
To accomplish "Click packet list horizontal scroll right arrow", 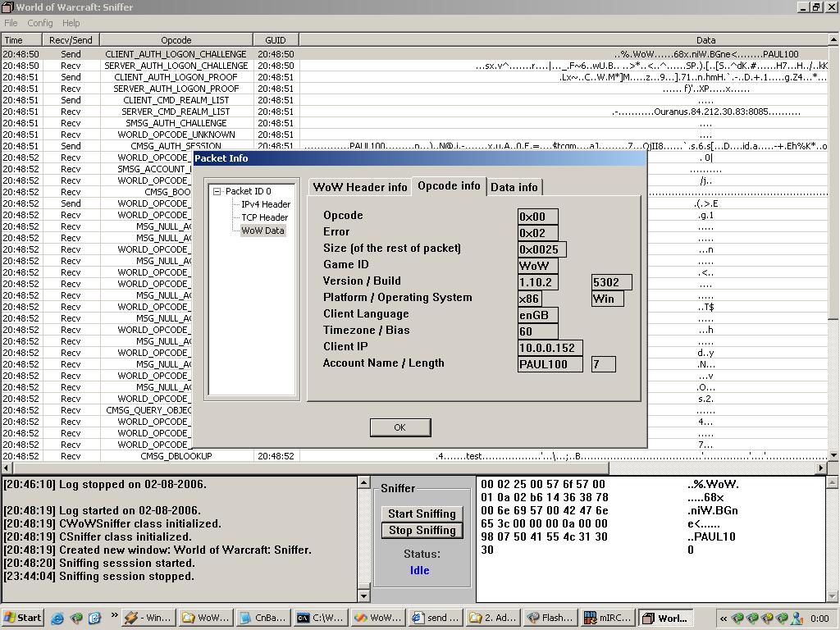I will coord(821,468).
